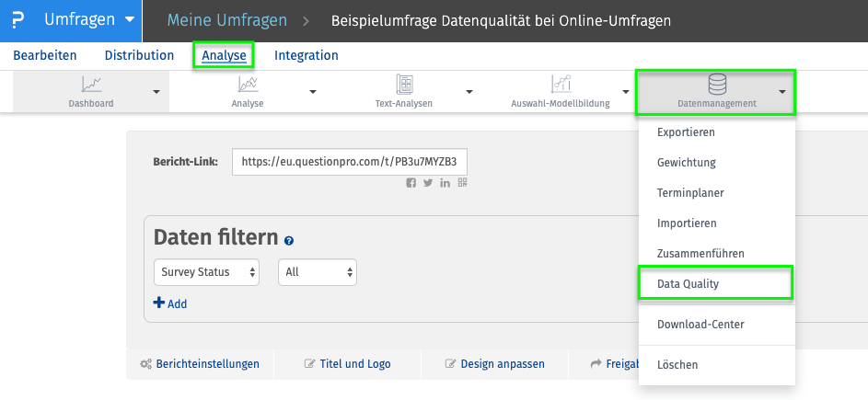Viewport: 868px width, 400px height.
Task: Switch to the Distribution tab
Action: click(140, 55)
